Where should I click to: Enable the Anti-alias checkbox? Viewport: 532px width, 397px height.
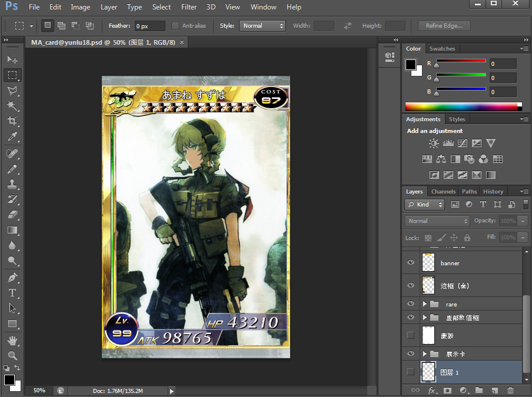[175, 26]
